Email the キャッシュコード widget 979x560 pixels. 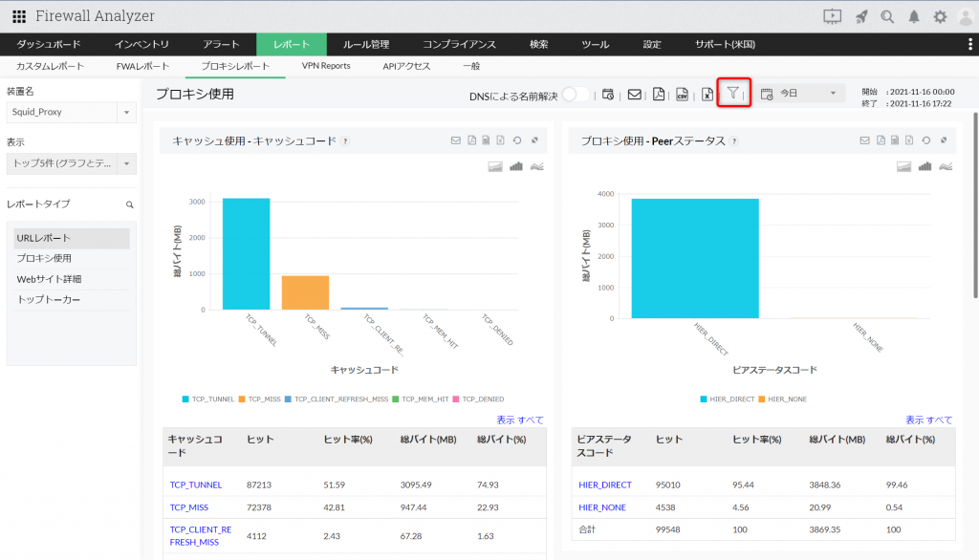pos(456,140)
